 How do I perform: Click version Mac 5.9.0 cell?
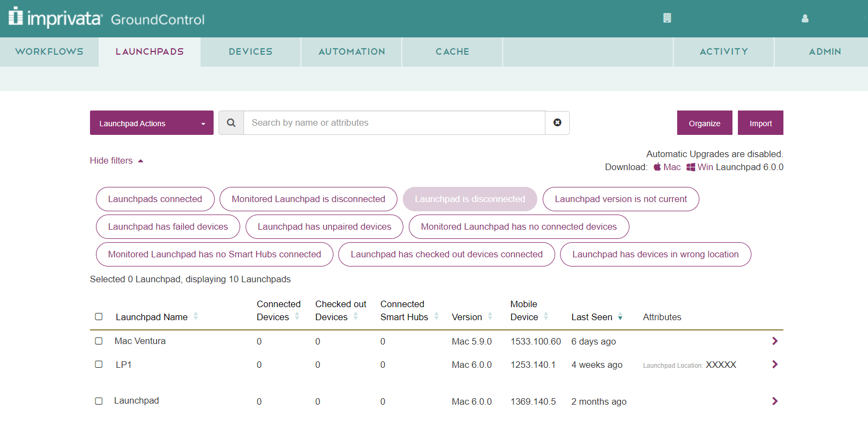[x=472, y=341]
